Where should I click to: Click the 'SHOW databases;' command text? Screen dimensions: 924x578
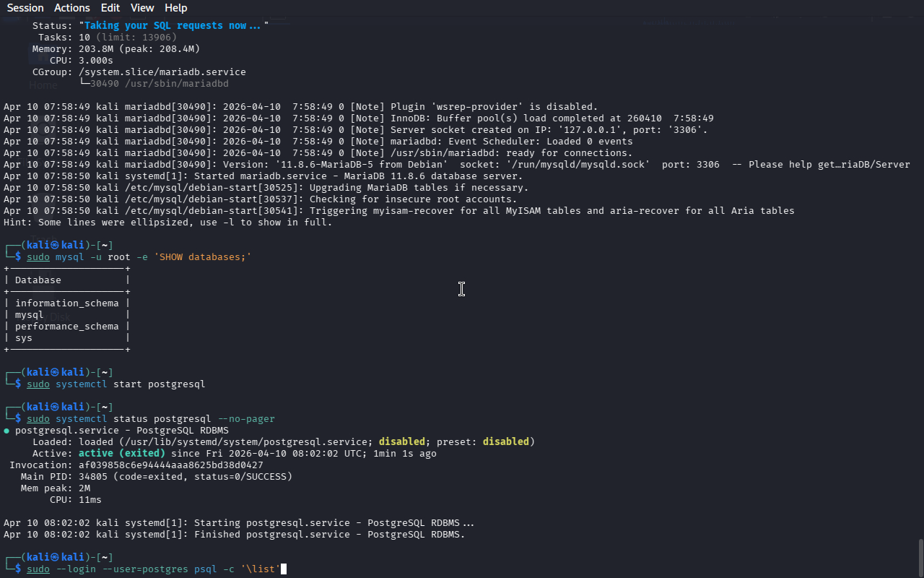tap(203, 257)
